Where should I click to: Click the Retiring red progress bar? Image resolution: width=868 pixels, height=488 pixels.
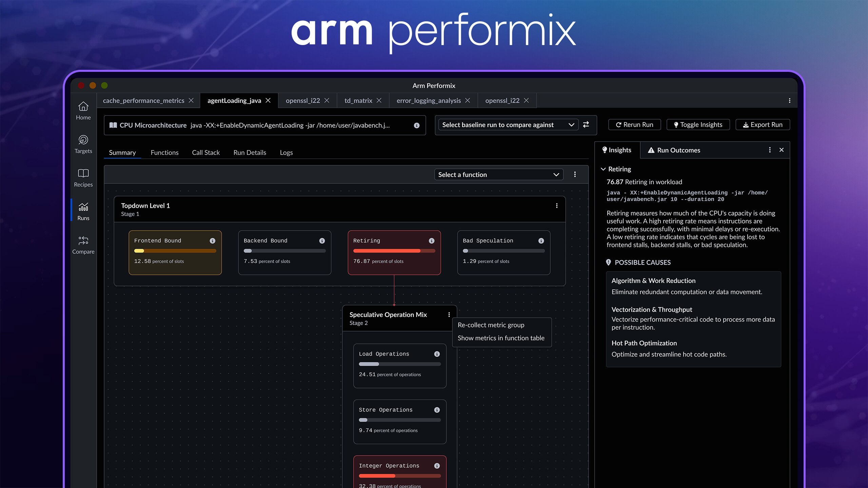point(394,251)
